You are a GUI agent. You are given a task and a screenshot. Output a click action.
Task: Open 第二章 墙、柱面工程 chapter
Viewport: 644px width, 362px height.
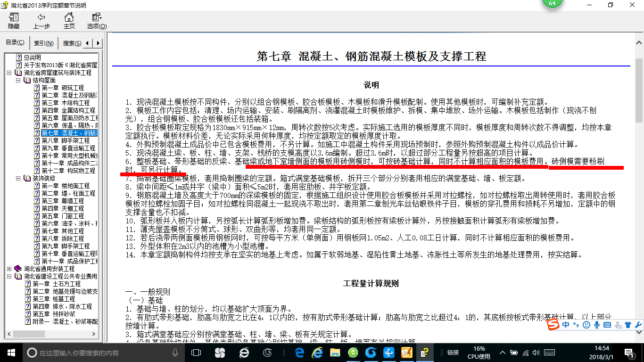tap(68, 193)
